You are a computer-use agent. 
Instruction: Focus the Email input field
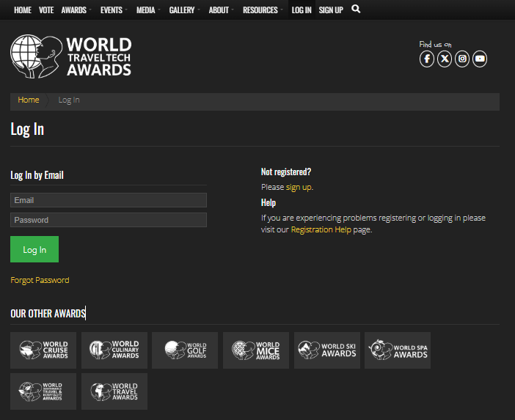coord(109,200)
